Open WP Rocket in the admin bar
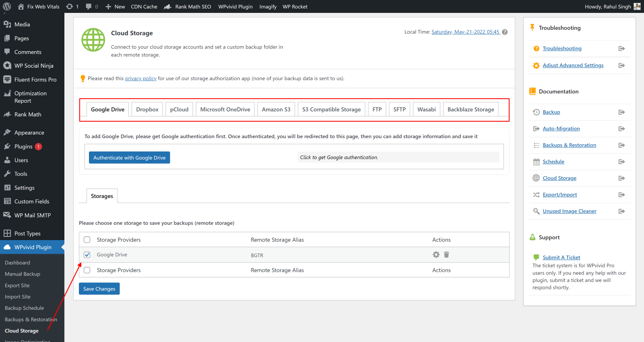The height and width of the screenshot is (342, 644). pos(295,6)
